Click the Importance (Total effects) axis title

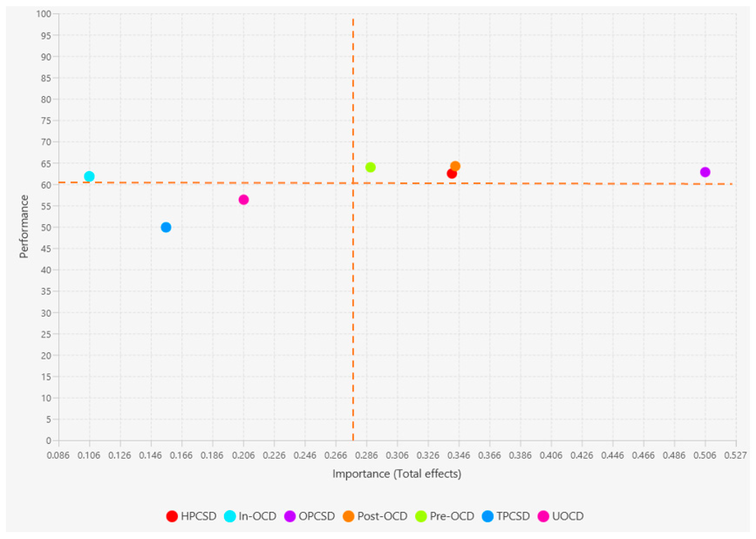(x=397, y=474)
